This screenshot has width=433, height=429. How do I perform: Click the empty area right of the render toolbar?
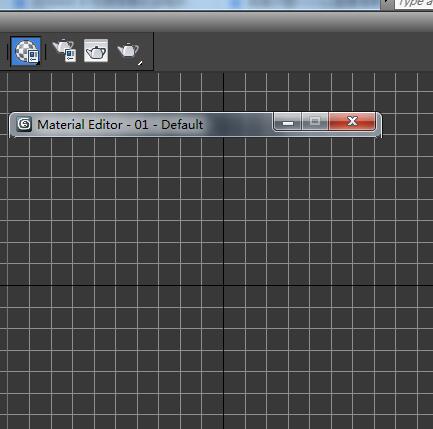[x=293, y=51]
